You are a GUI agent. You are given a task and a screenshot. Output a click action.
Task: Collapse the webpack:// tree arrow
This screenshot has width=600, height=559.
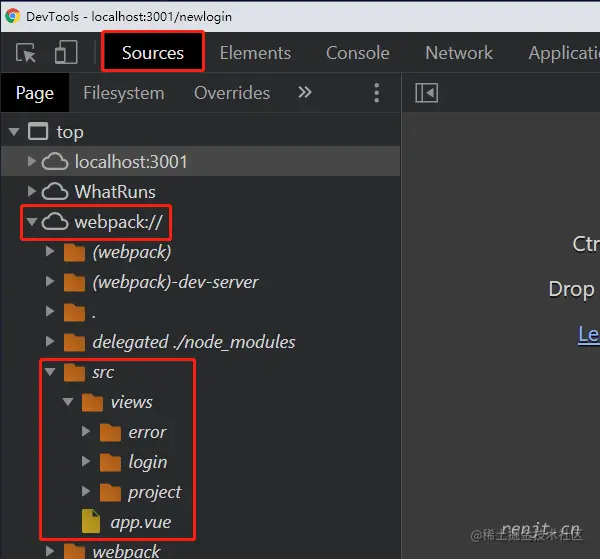tap(32, 222)
